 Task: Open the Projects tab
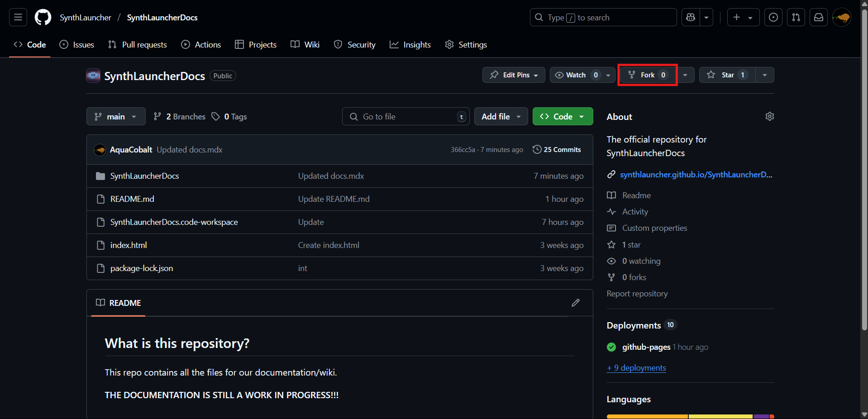(256, 44)
